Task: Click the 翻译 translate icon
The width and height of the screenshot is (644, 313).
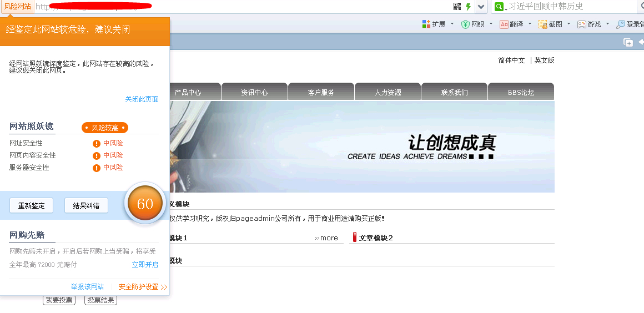Action: (x=504, y=24)
